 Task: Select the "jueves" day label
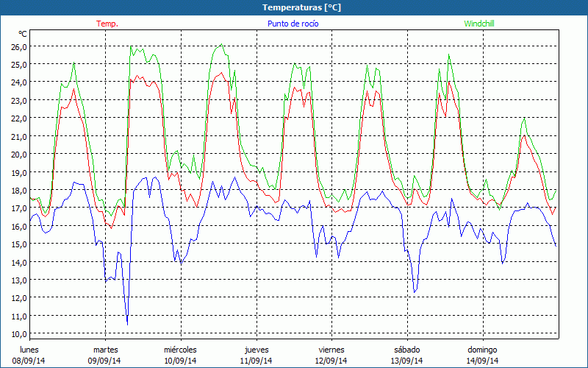(257, 349)
